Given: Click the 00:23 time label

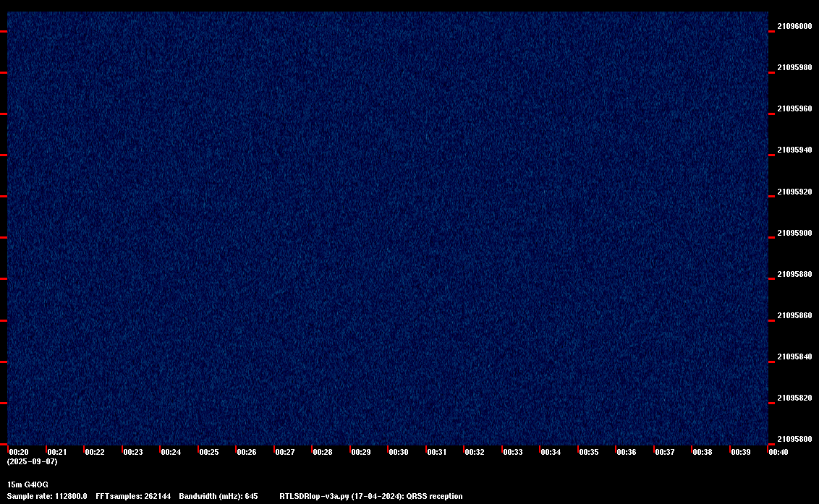Looking at the screenshot, I should coord(132,452).
